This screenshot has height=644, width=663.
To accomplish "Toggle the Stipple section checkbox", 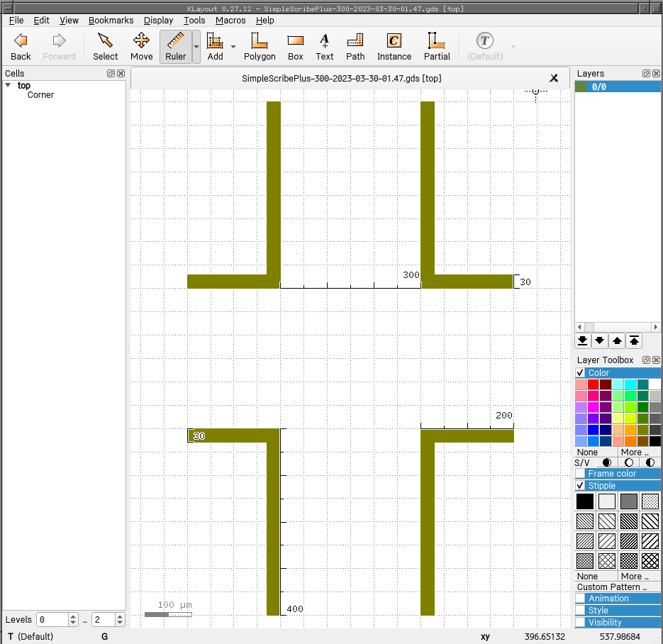I will point(580,486).
